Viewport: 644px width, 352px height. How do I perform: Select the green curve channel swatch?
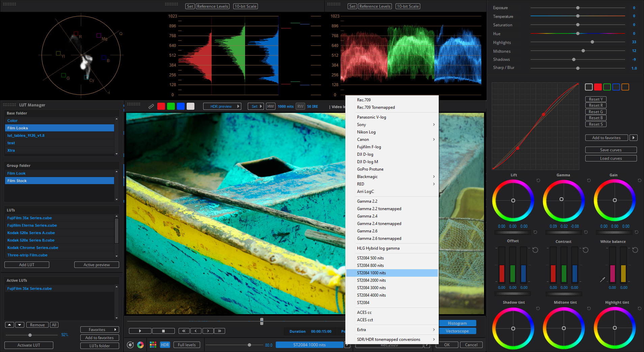[x=607, y=87]
